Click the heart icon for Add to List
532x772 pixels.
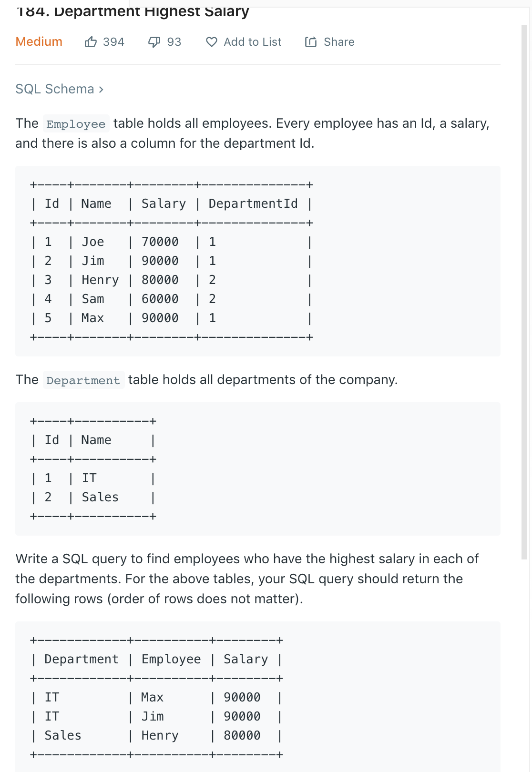click(212, 42)
